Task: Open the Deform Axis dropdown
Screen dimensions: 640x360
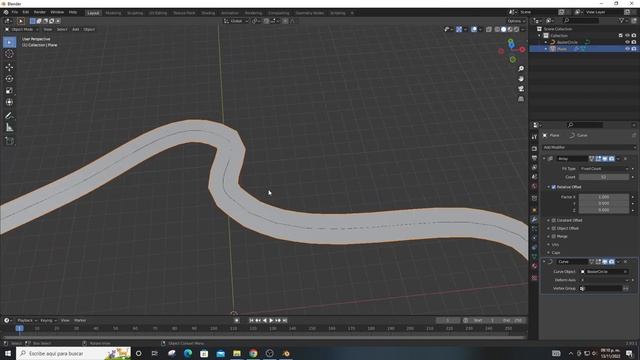Action: pyautogui.click(x=604, y=280)
